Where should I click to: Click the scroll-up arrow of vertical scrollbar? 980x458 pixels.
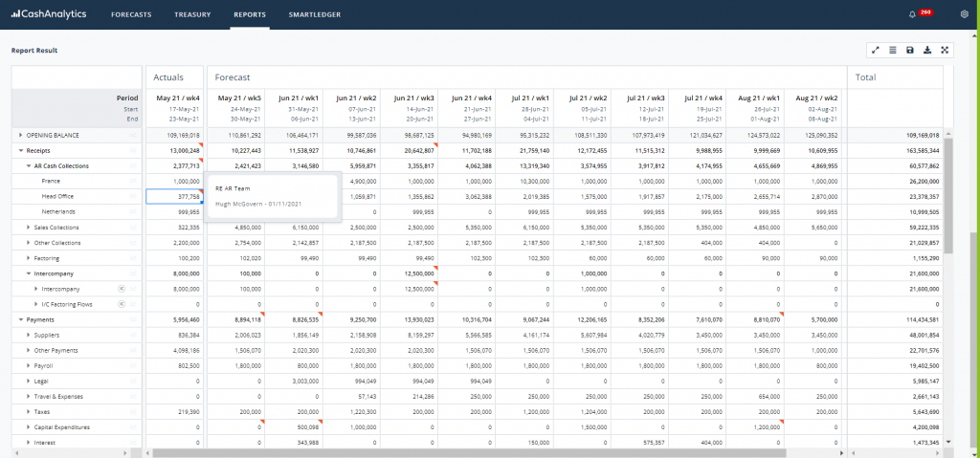click(x=948, y=134)
